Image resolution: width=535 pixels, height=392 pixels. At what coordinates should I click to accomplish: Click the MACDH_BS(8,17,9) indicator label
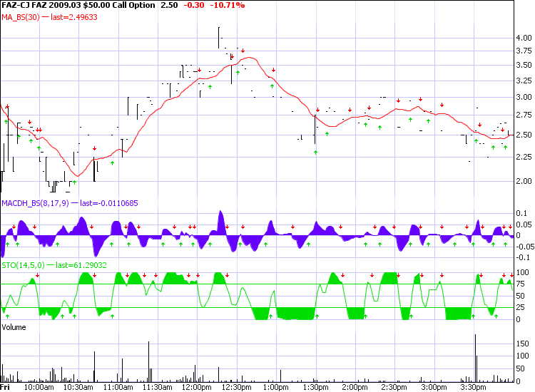34,203
